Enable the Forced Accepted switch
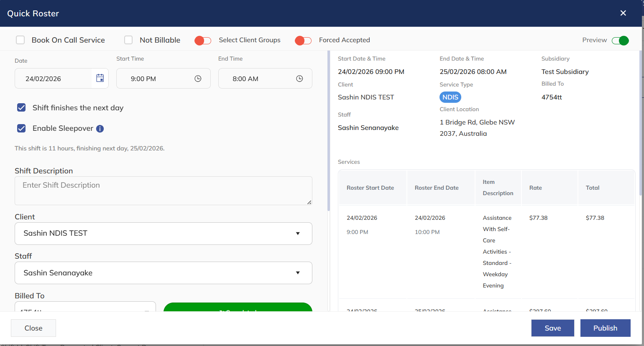The image size is (644, 346). (303, 41)
